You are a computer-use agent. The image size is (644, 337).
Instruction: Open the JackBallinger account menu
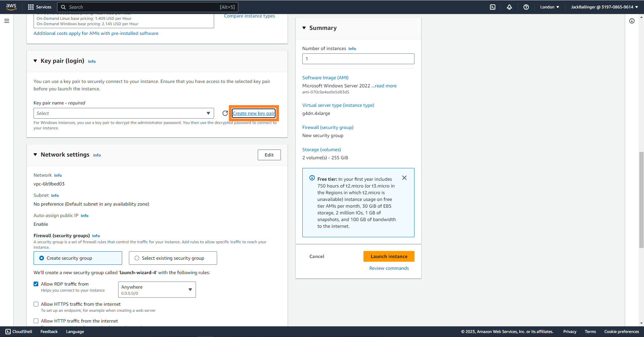point(604,7)
